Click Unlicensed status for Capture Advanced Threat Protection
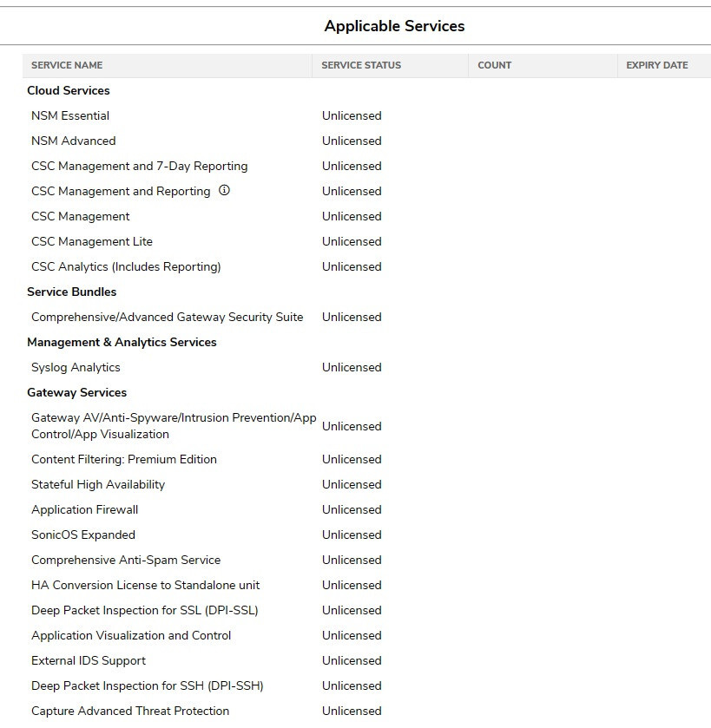 tap(352, 711)
